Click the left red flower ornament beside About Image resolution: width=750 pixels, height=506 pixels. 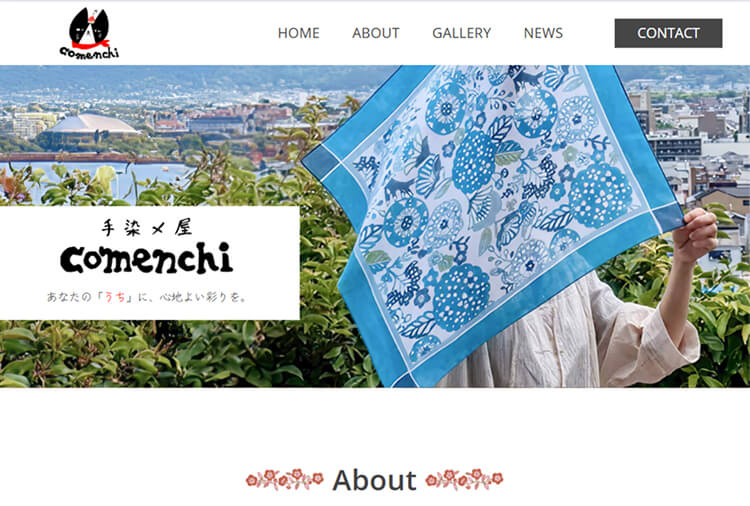click(x=285, y=479)
